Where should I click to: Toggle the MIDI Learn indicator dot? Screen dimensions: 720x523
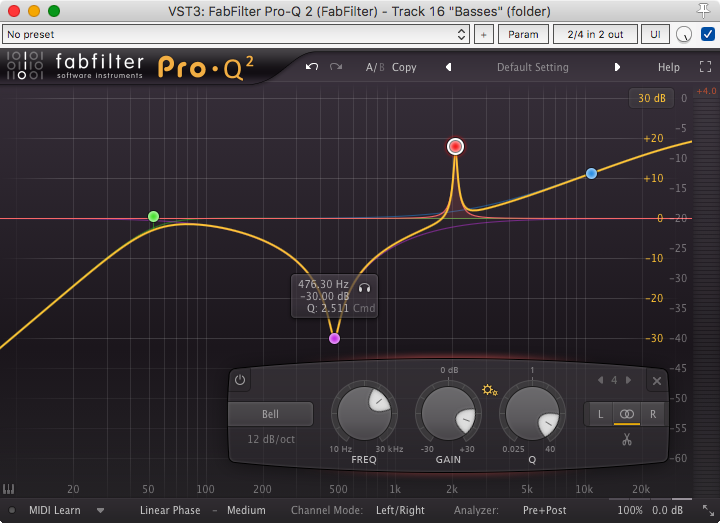point(12,510)
